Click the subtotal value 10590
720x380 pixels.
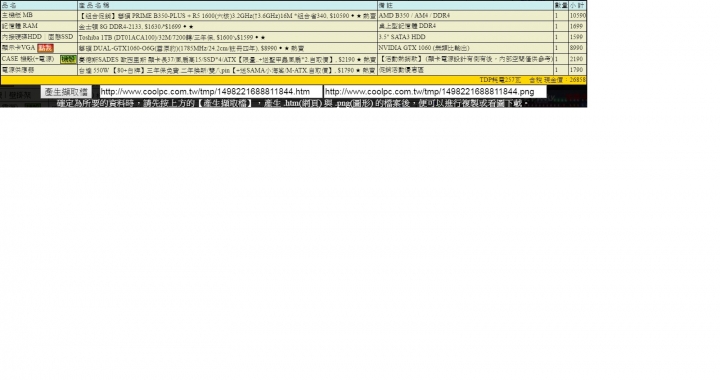click(578, 16)
